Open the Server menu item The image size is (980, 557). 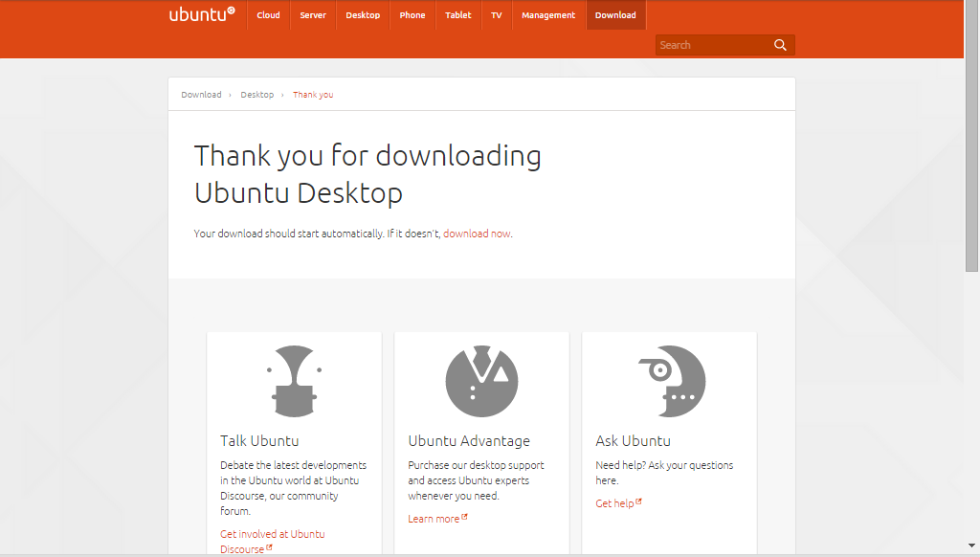coord(313,15)
